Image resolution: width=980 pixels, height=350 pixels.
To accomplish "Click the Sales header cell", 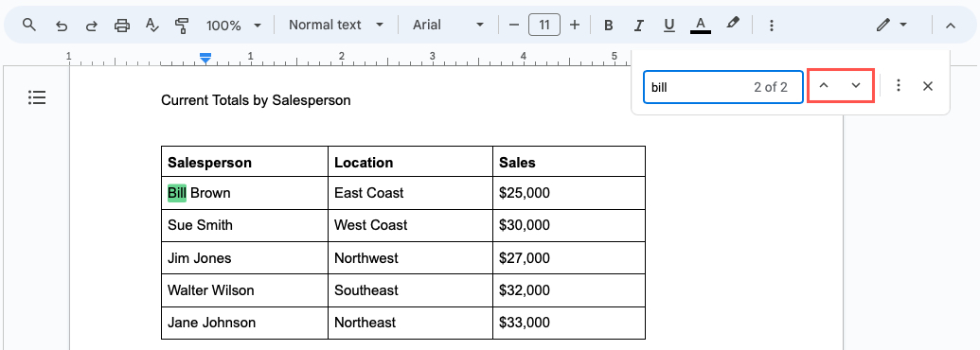I will tap(569, 162).
